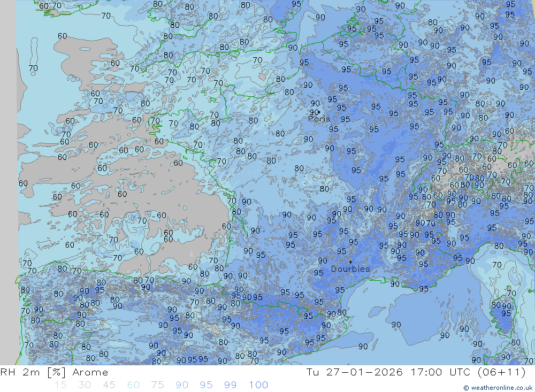Image resolution: width=535 pixels, height=392 pixels.
Task: Click the weatheronline.co.uk copyright text
Action: click(x=498, y=388)
